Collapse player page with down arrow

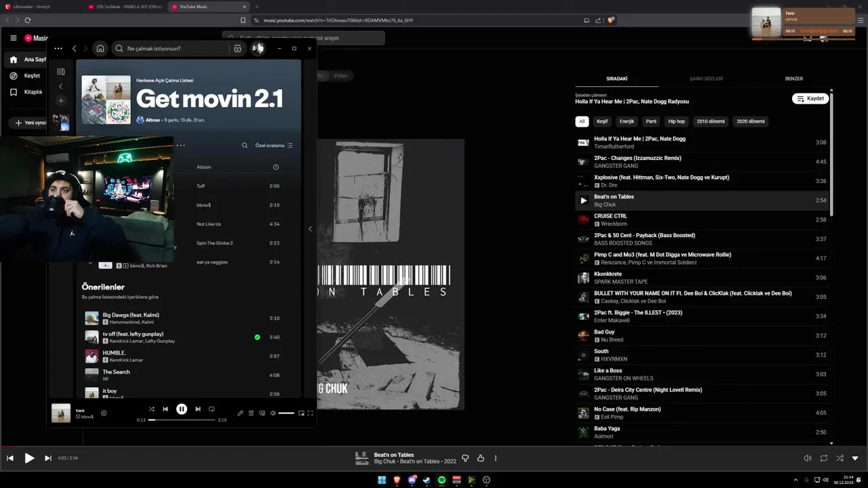[855, 458]
